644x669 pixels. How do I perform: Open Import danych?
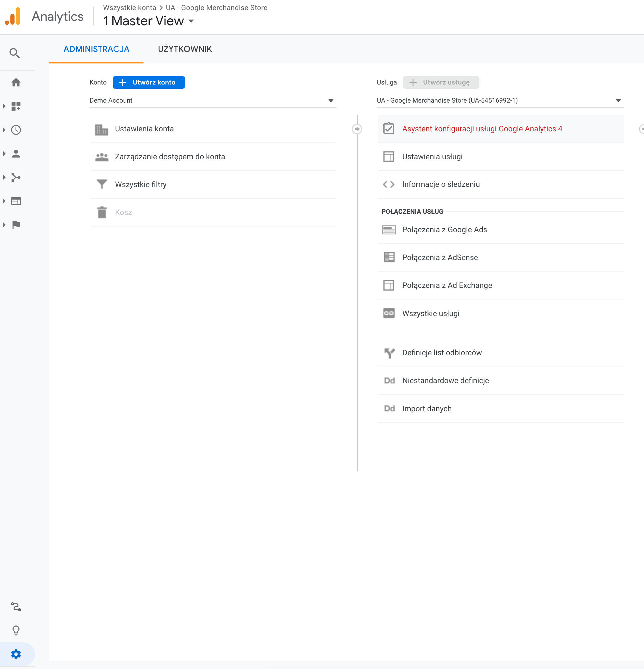(x=501, y=409)
